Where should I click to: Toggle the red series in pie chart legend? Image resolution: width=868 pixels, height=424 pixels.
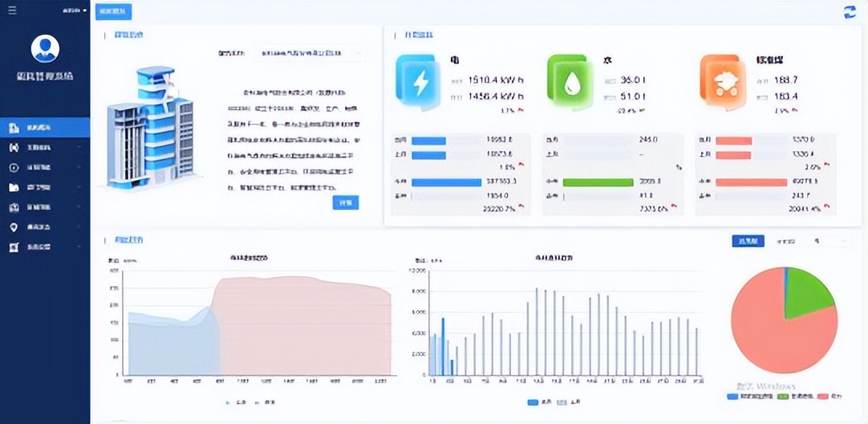(x=821, y=396)
